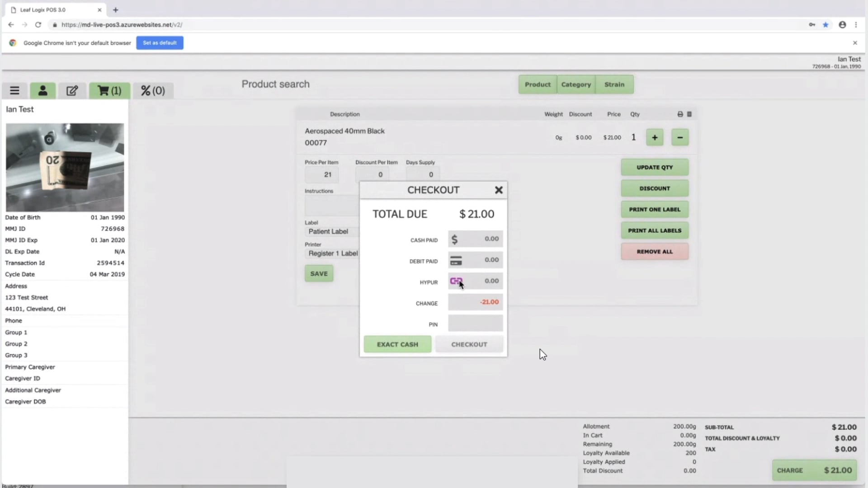Dismiss the default browser notification bar
Screen dimensions: 868x488
pos(855,43)
